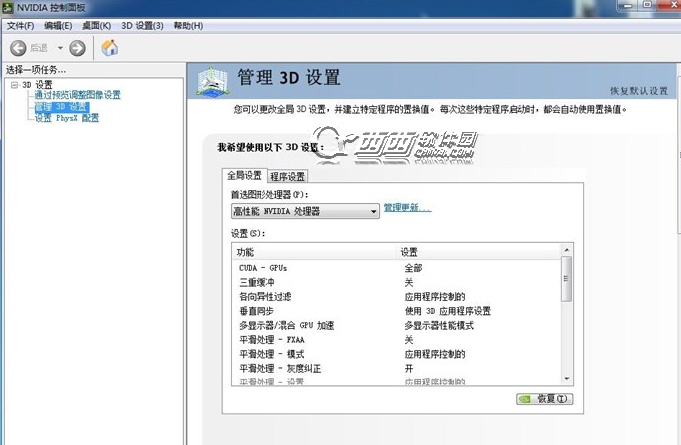The image size is (681, 445).
Task: Click settings list scrollbar thumb
Action: click(566, 279)
